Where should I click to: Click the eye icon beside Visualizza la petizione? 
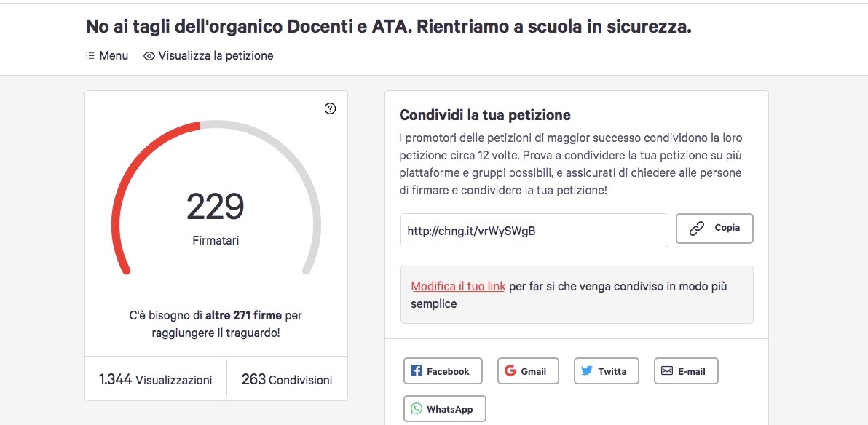(x=149, y=56)
